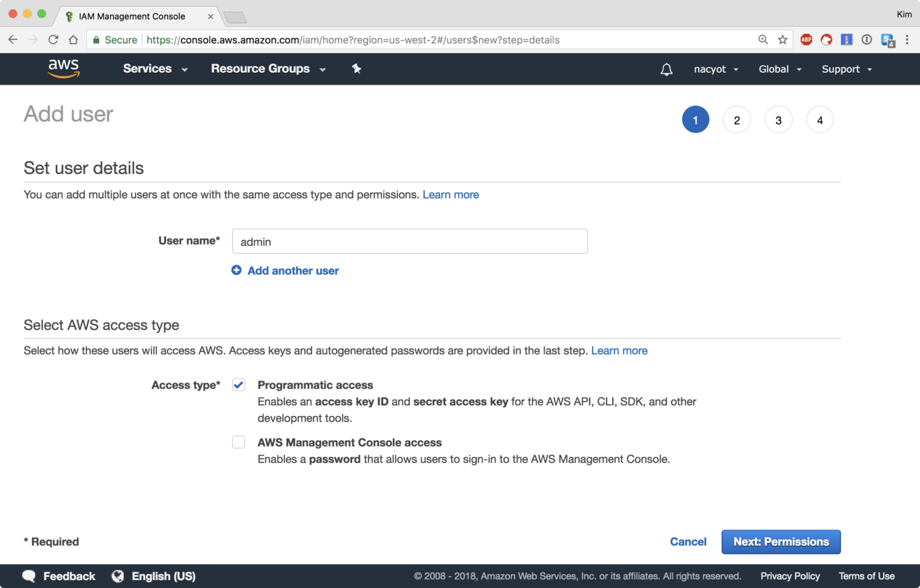Open the Resource Groups dropdown

(x=268, y=69)
